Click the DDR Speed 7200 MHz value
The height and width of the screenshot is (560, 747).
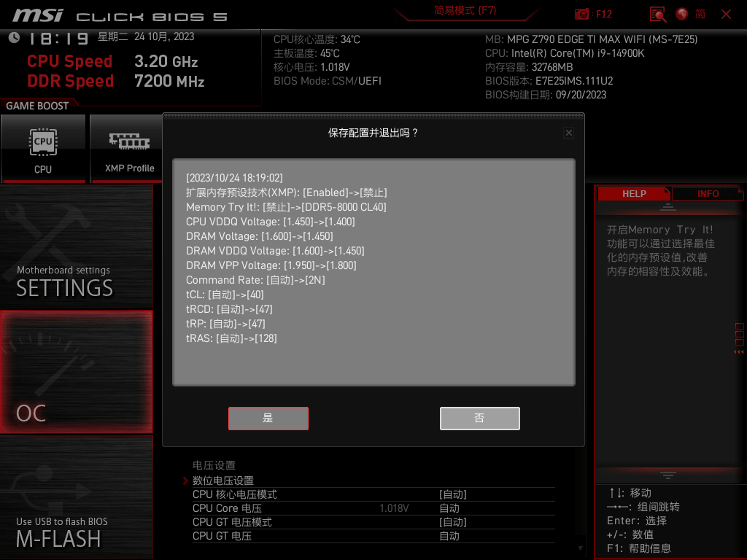(169, 81)
